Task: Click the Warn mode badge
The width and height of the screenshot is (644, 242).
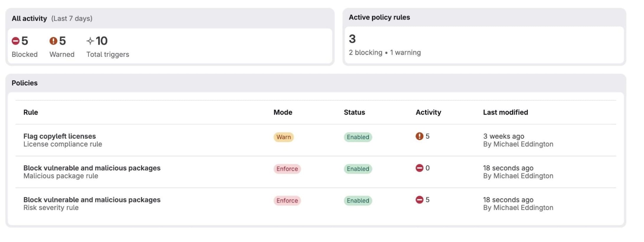Action: click(x=284, y=137)
